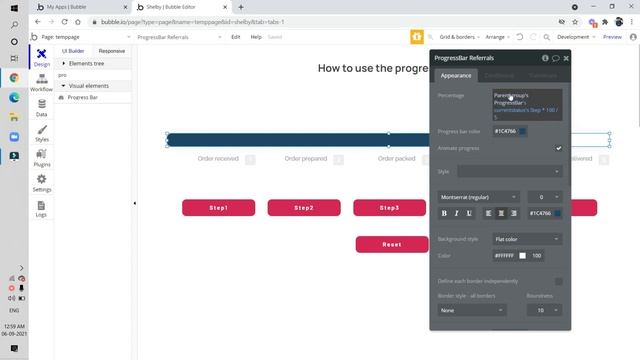Toggle the Animate progress checkbox
Image resolution: width=640 pixels, height=360 pixels.
point(558,148)
